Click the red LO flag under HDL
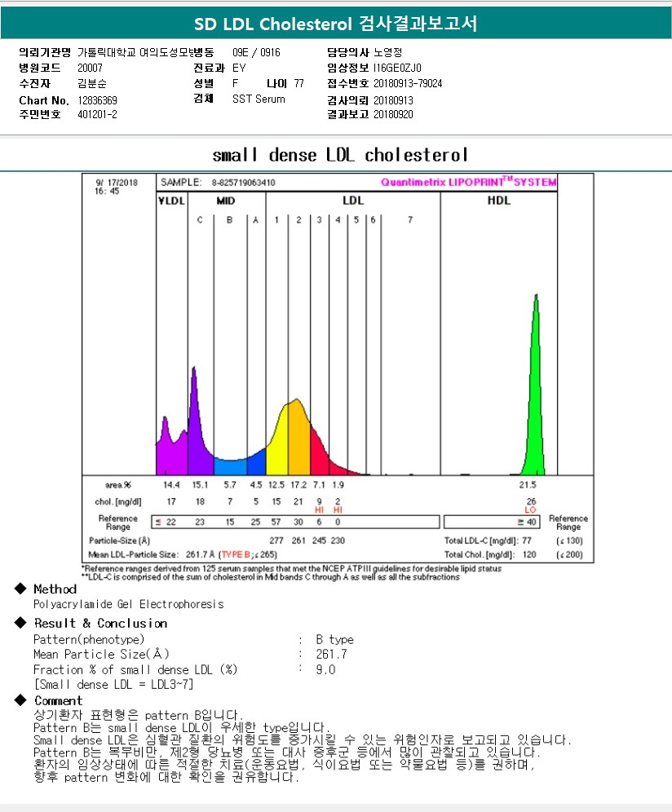 click(x=530, y=510)
